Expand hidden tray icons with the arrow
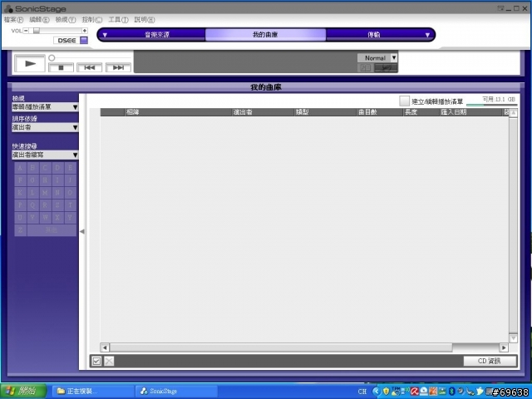532x399 pixels. [376, 392]
